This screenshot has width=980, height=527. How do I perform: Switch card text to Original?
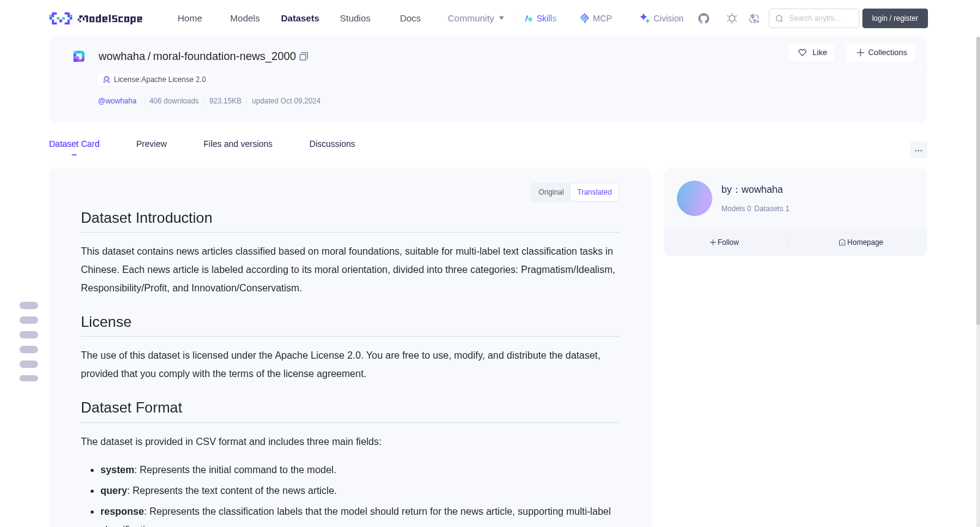(x=551, y=192)
